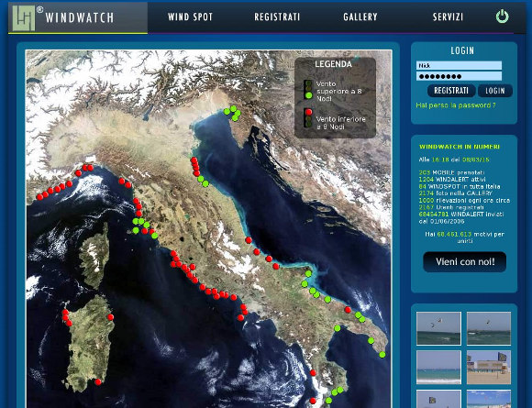
Task: Click the green power icon in header
Action: (x=502, y=17)
